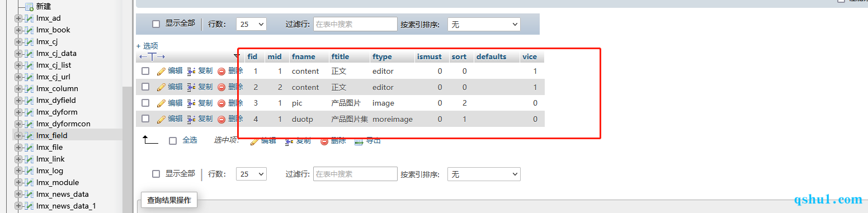Sort by the vice column header
The width and height of the screenshot is (868, 213).
(530, 56)
